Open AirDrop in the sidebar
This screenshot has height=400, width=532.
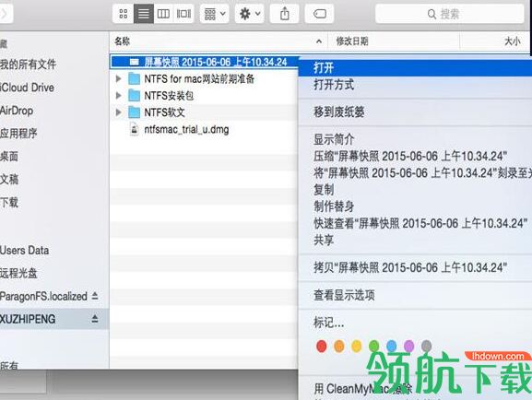[x=17, y=111]
